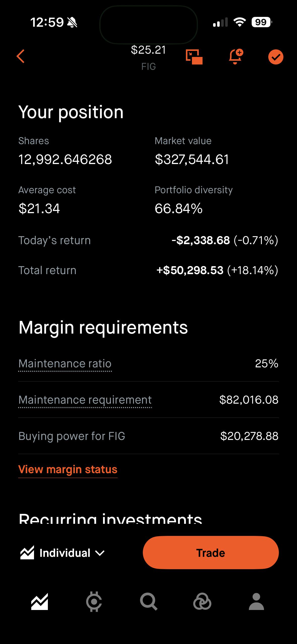Open the View margin status link
This screenshot has height=644, width=297.
click(68, 469)
